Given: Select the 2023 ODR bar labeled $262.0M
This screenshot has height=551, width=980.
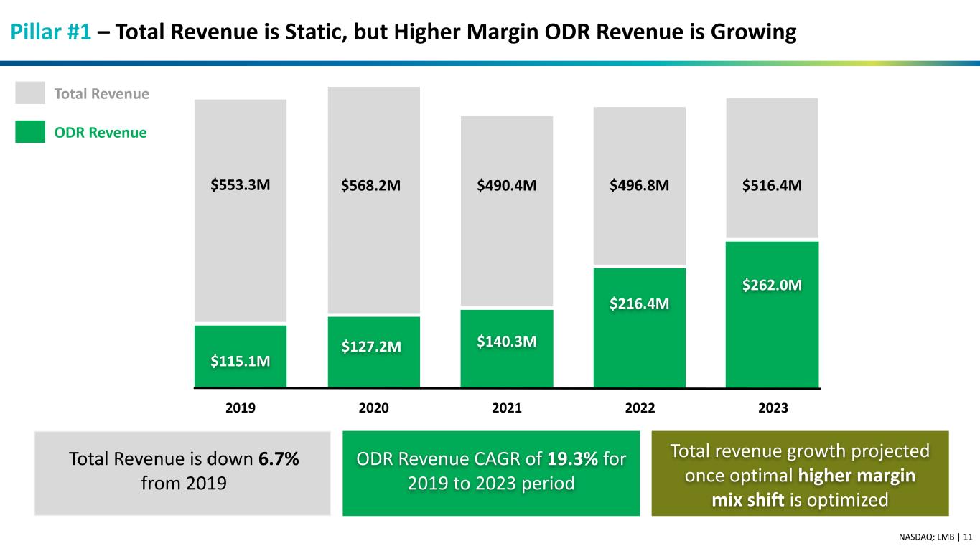Looking at the screenshot, I should [772, 314].
